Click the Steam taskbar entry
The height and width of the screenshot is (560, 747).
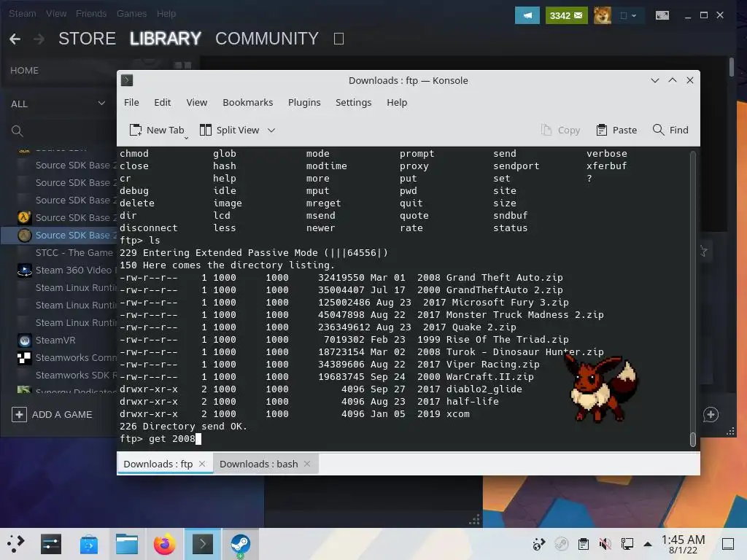click(240, 544)
